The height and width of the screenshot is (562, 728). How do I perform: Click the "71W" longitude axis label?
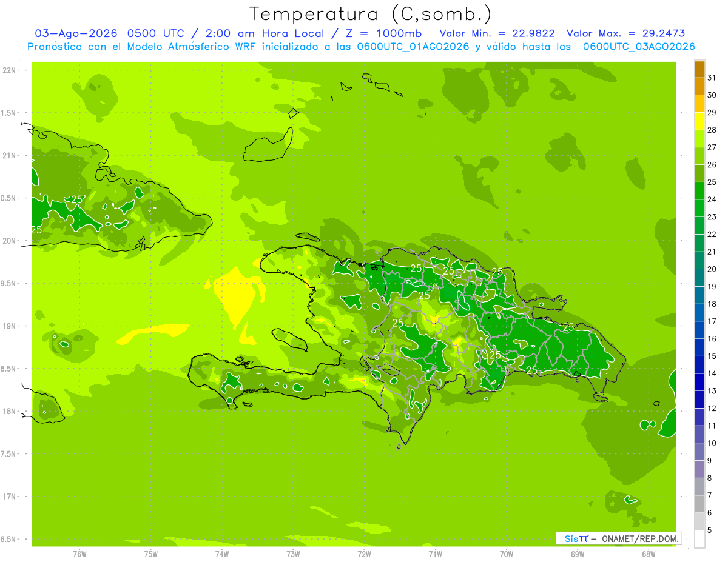[x=435, y=554]
